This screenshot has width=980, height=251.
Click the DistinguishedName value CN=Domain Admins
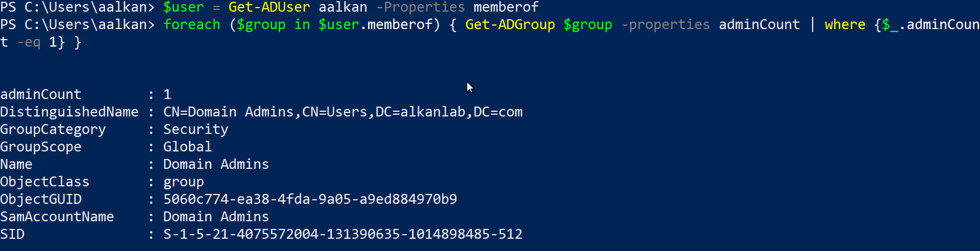pyautogui.click(x=342, y=112)
